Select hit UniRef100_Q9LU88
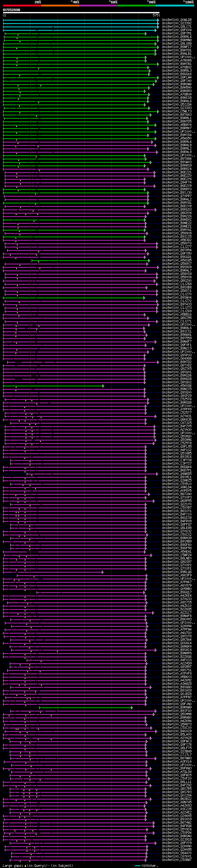The width and height of the screenshot is (197, 868). [177, 43]
